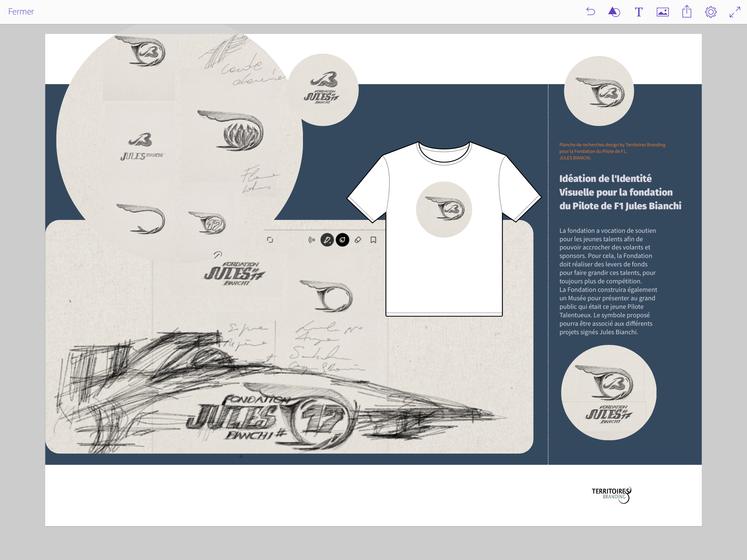The height and width of the screenshot is (560, 747).
Task: Open the image insert tool
Action: 663,12
